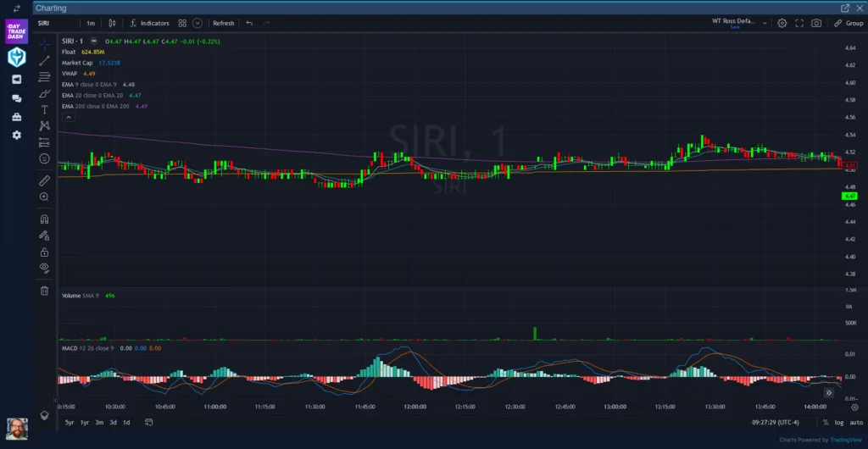Select the 3d date range
This screenshot has height=449, width=868.
point(113,423)
